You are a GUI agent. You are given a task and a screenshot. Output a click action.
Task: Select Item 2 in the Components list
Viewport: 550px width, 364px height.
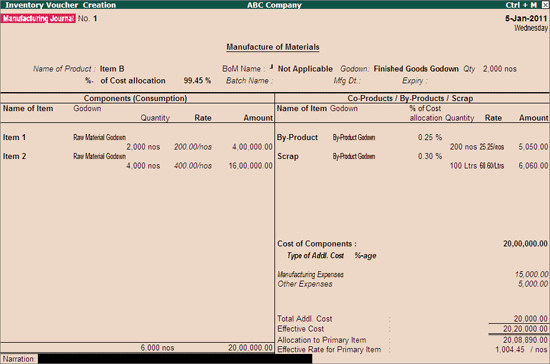[14, 156]
